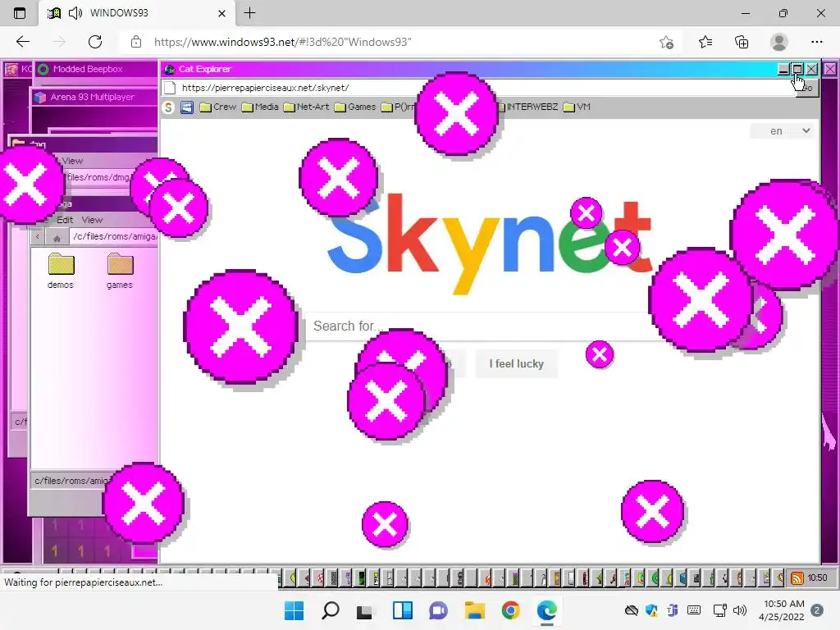Click the page icon beside Cat Explorer URL
Image resolution: width=840 pixels, height=630 pixels.
[170, 88]
